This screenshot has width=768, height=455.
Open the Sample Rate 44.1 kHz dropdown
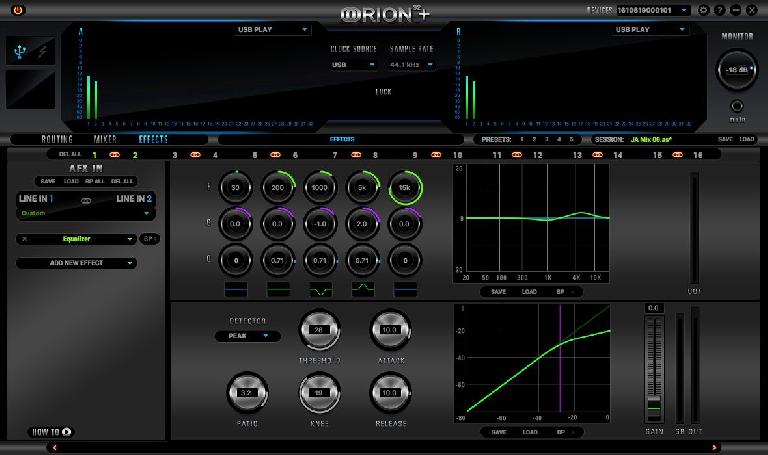[411, 65]
